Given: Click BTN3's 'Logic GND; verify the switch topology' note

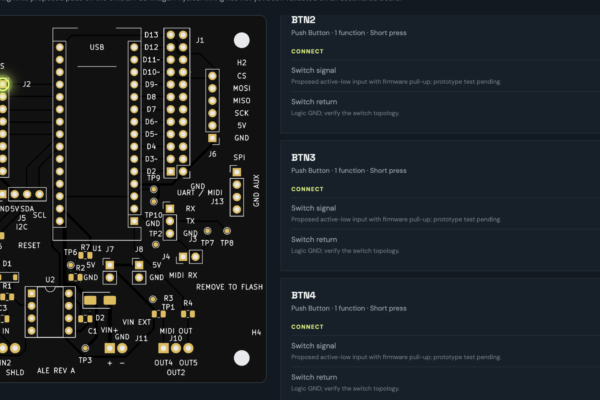Looking at the screenshot, I should (345, 251).
